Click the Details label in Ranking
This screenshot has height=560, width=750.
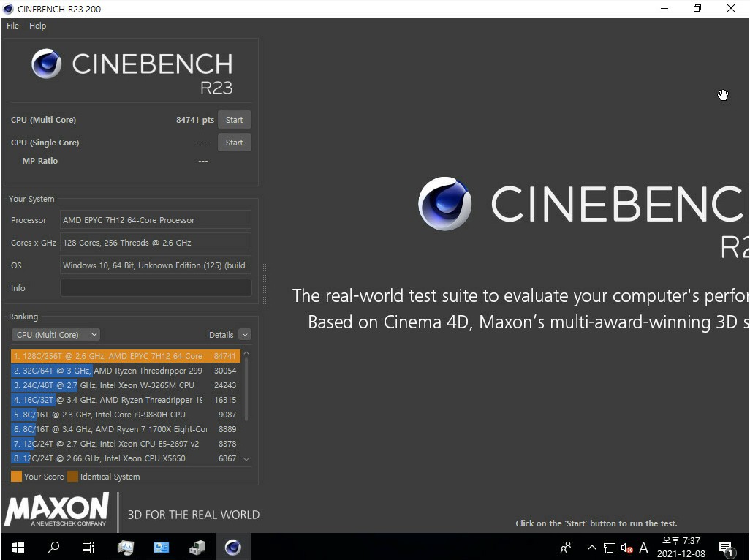(x=221, y=335)
